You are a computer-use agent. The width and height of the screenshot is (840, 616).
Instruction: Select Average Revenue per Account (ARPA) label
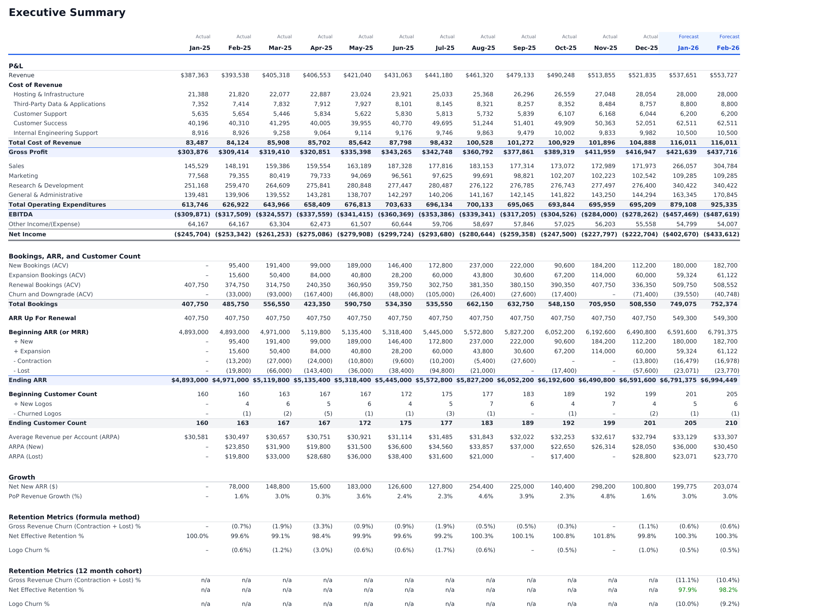point(64,437)
